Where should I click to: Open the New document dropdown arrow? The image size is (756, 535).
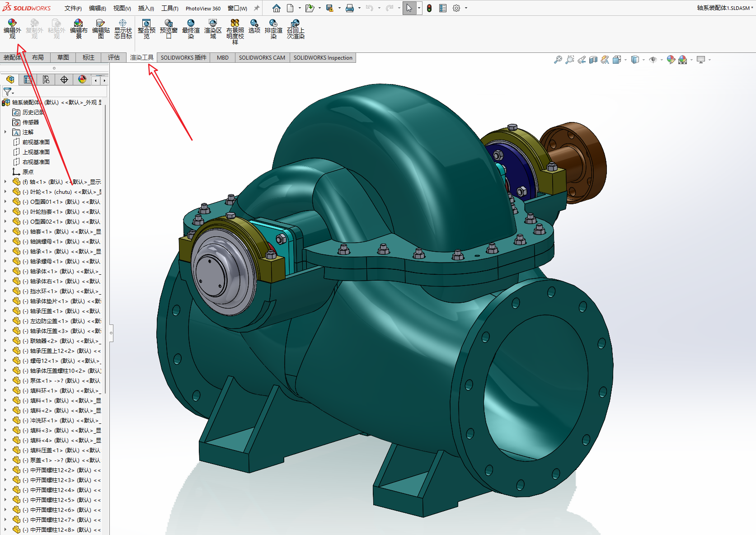[300, 8]
